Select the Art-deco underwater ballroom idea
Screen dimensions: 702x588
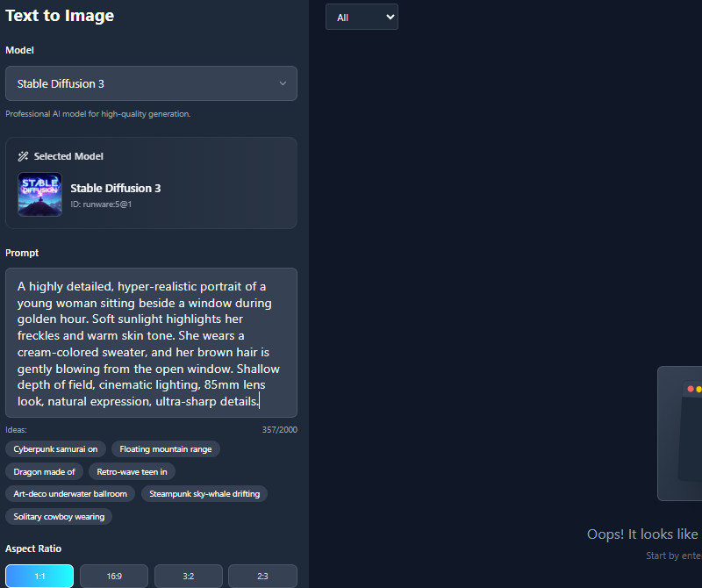(x=69, y=493)
